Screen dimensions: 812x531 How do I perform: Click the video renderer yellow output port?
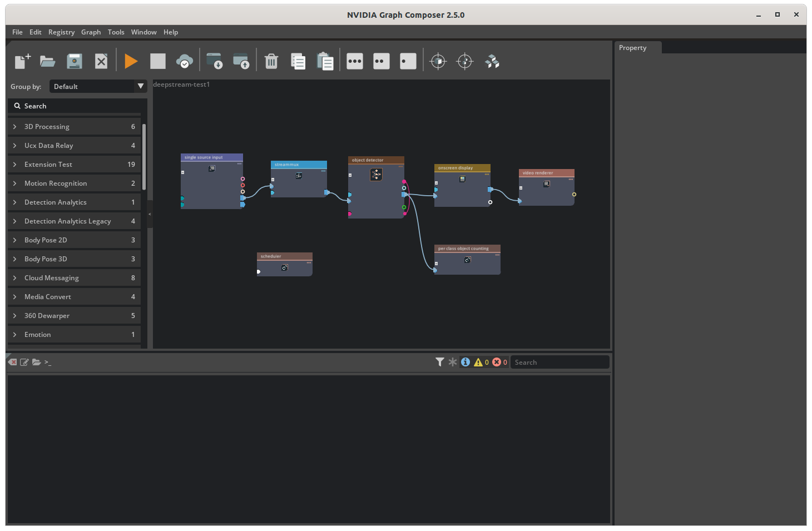click(574, 195)
